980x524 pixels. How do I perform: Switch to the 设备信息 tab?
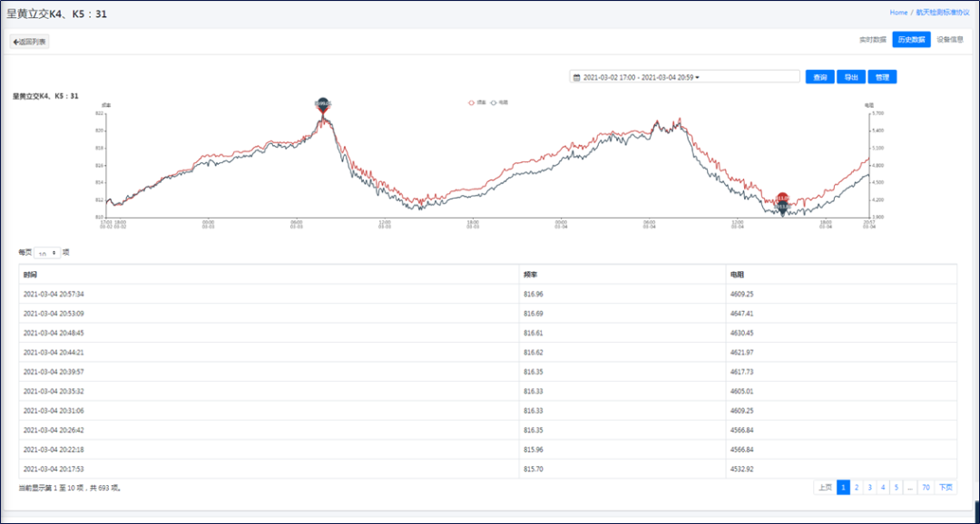tap(950, 40)
